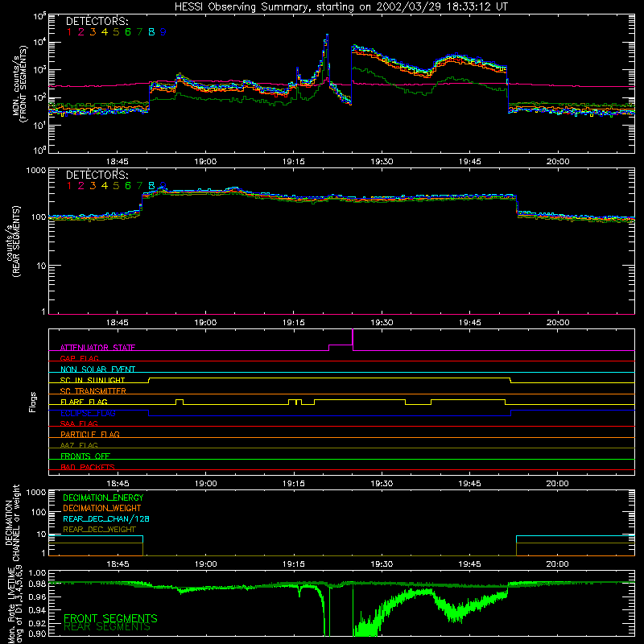The height and width of the screenshot is (644, 644).
Task: Select blue detector 9 in front segments legend
Action: coord(163,32)
